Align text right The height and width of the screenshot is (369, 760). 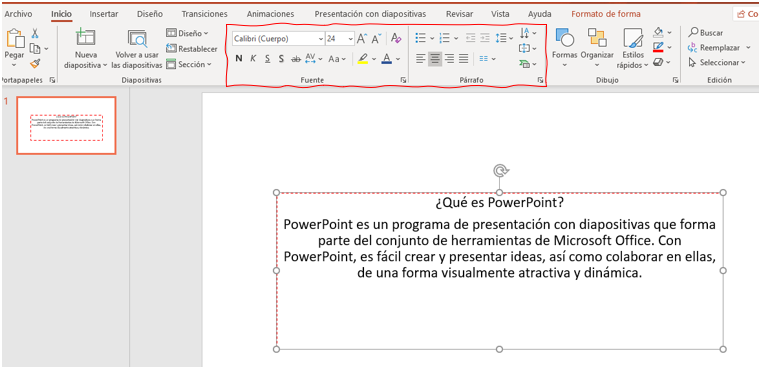(x=449, y=59)
